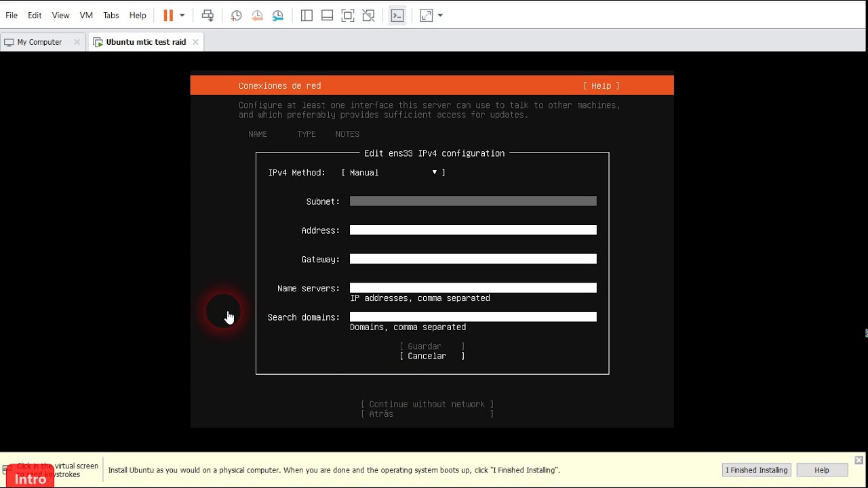Open the VM menu

coord(86,15)
